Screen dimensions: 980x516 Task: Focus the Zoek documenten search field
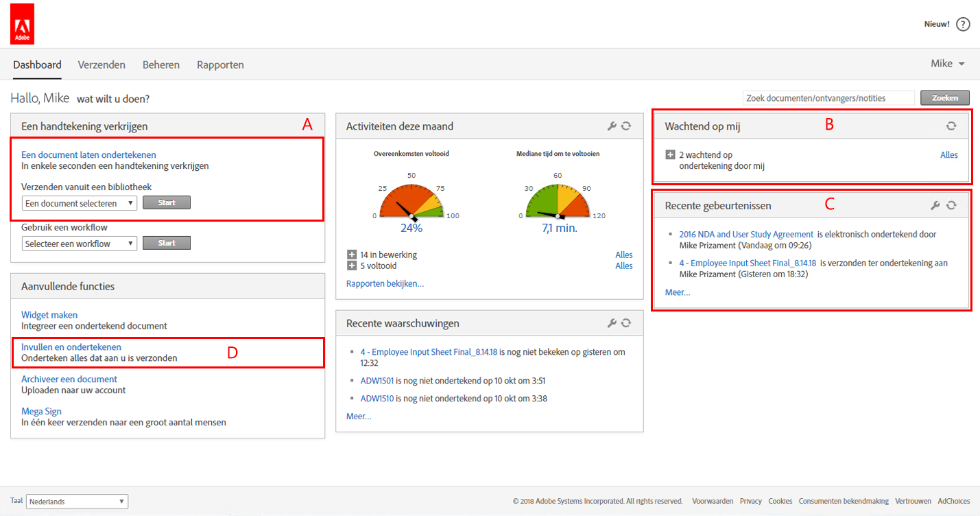coord(828,98)
